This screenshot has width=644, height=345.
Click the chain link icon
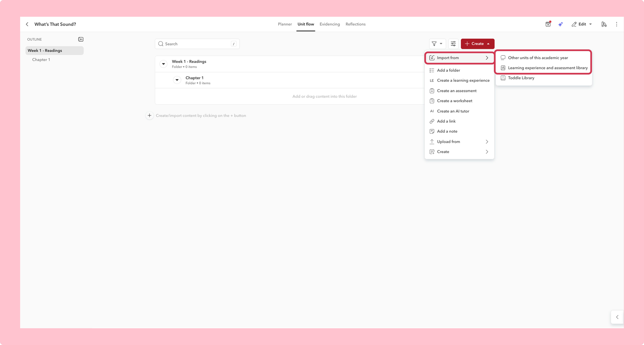click(432, 121)
